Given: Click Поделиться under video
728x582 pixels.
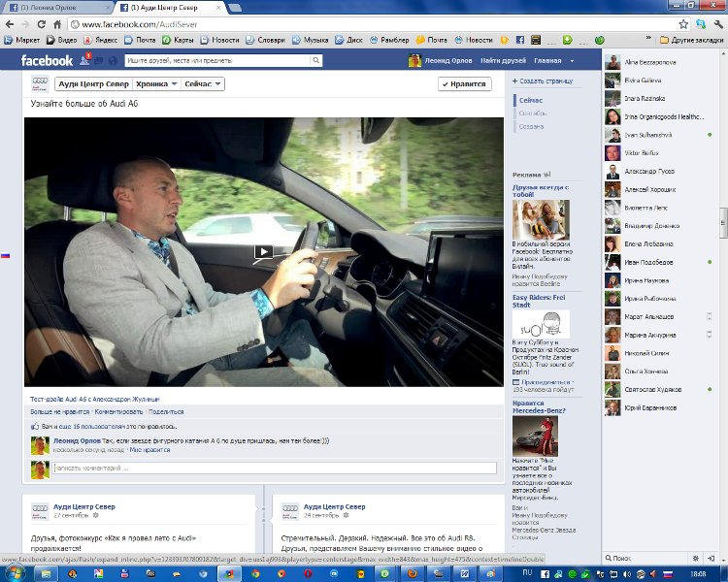Looking at the screenshot, I should [166, 411].
